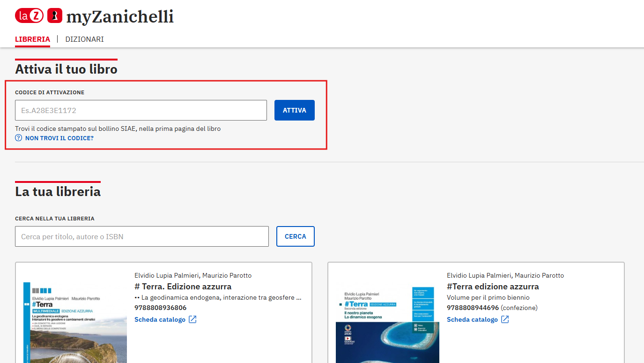The image size is (644, 363).
Task: Switch to the LIBRERIA tab
Action: click(33, 39)
